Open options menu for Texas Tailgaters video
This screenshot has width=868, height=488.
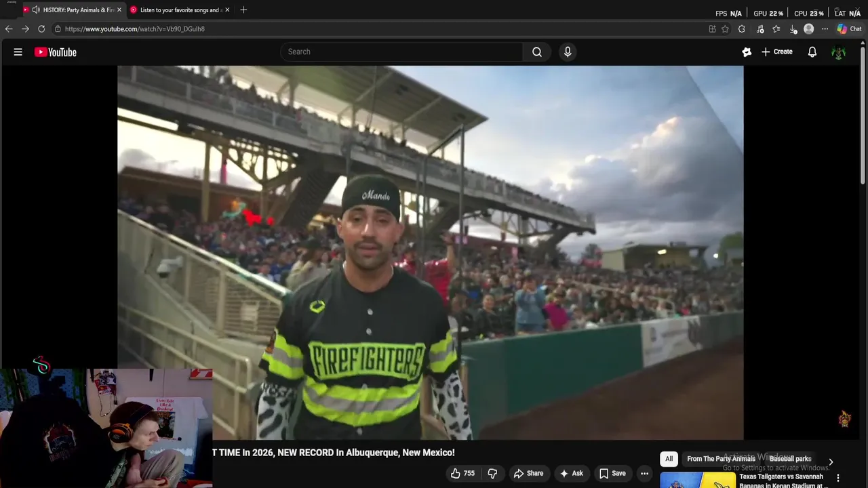[838, 478]
